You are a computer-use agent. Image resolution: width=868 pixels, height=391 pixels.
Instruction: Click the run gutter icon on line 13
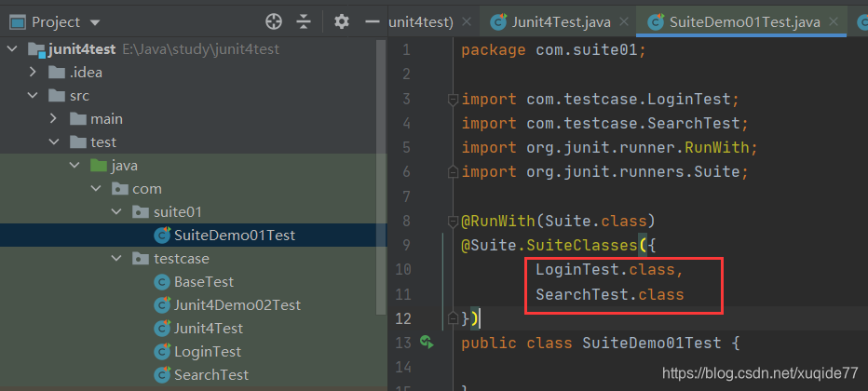[x=427, y=343]
